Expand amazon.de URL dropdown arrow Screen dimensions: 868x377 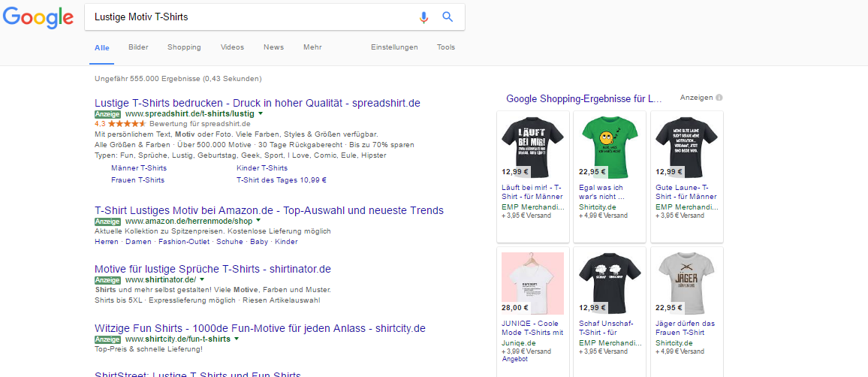tap(258, 221)
